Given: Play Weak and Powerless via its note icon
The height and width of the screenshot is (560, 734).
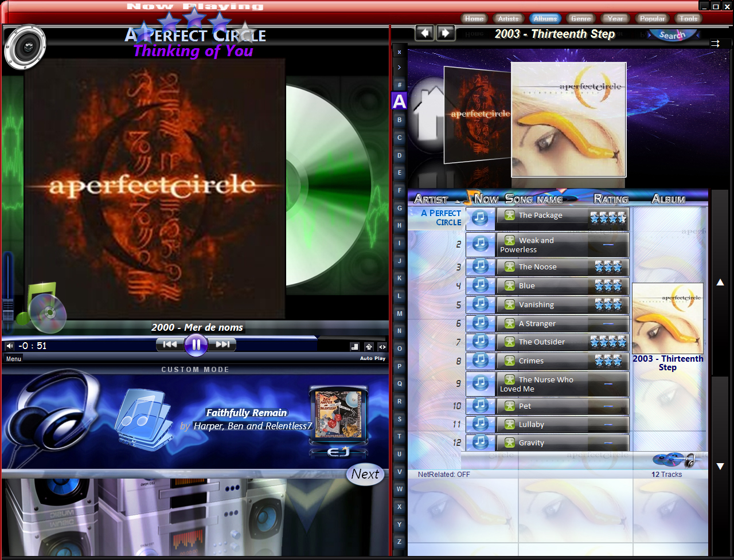Looking at the screenshot, I should (x=481, y=244).
